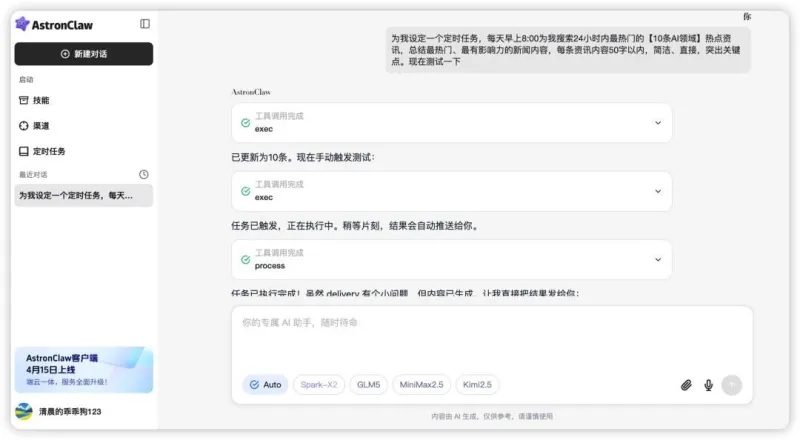Select the Spark-X2 model chip

(319, 385)
